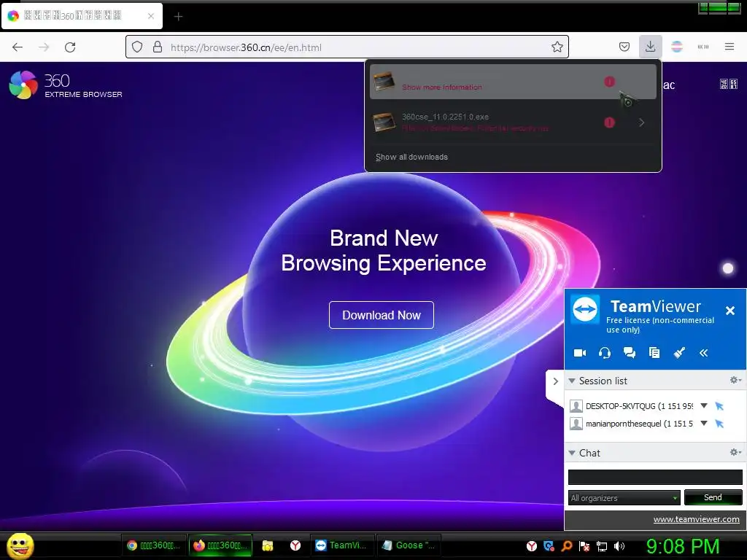Select DESKTOP-5KVTQUG session entry
Image resolution: width=747 pixels, height=560 pixels.
point(631,406)
